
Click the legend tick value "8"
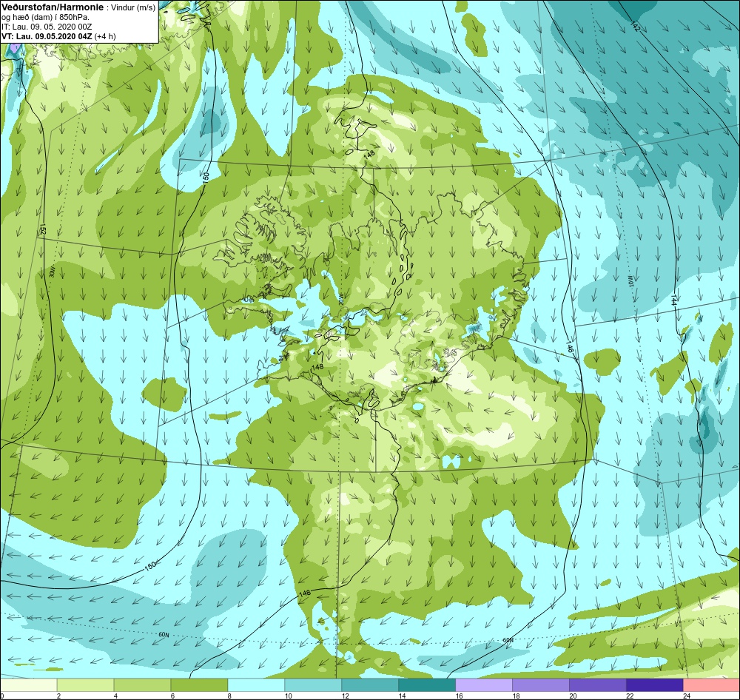[x=230, y=696]
